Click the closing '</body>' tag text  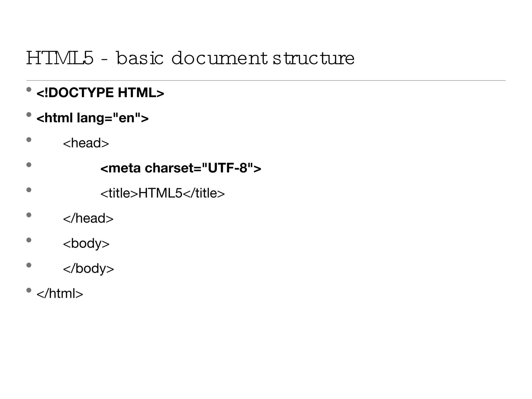89,269
